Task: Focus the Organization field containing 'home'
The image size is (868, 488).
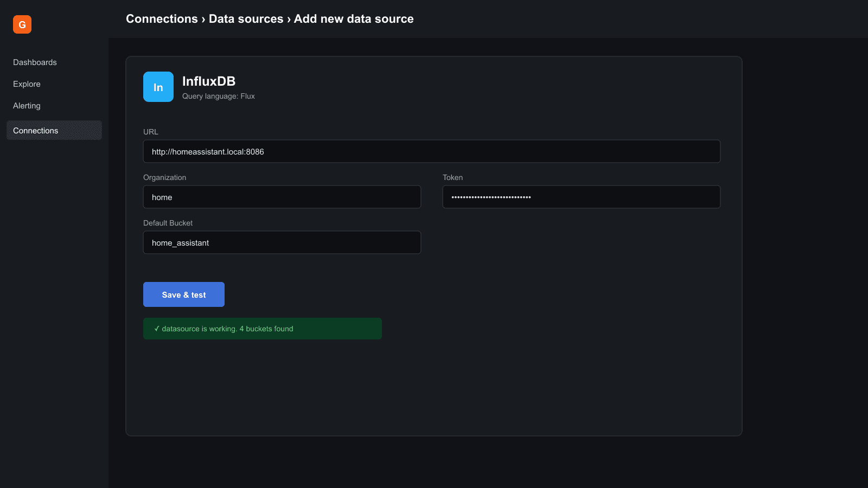Action: [282, 197]
